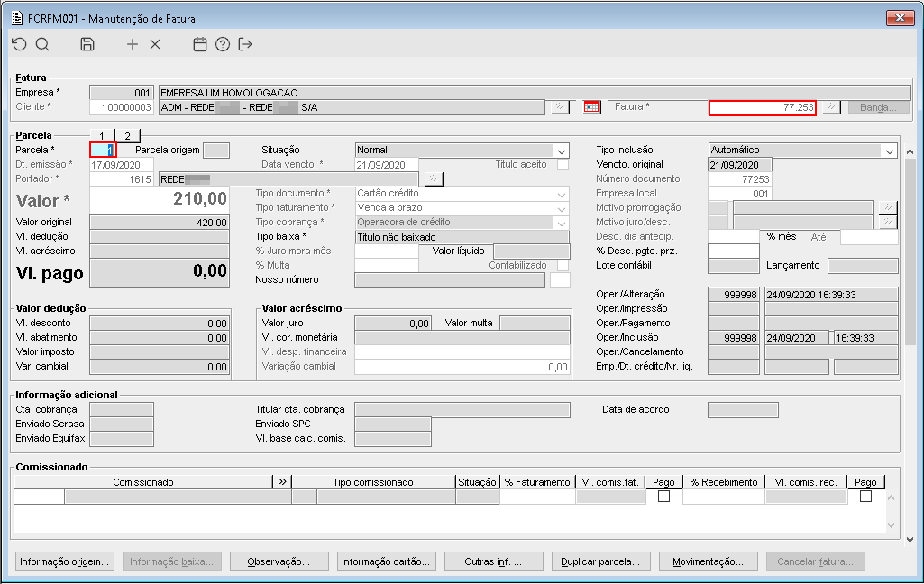Click the lookup button next to Fatura field
Viewport: 924px width, 584px height.
[x=831, y=107]
